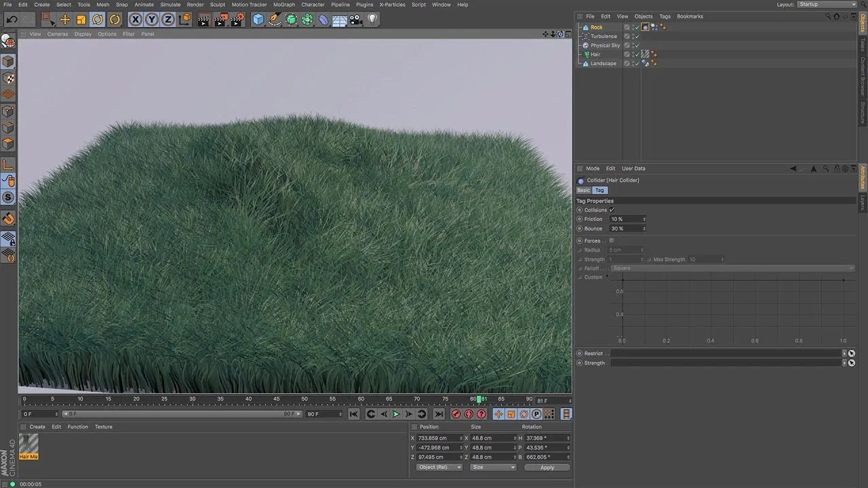The image size is (868, 488).
Task: Open the Object (Rel) coordinate dropdown
Action: 438,467
